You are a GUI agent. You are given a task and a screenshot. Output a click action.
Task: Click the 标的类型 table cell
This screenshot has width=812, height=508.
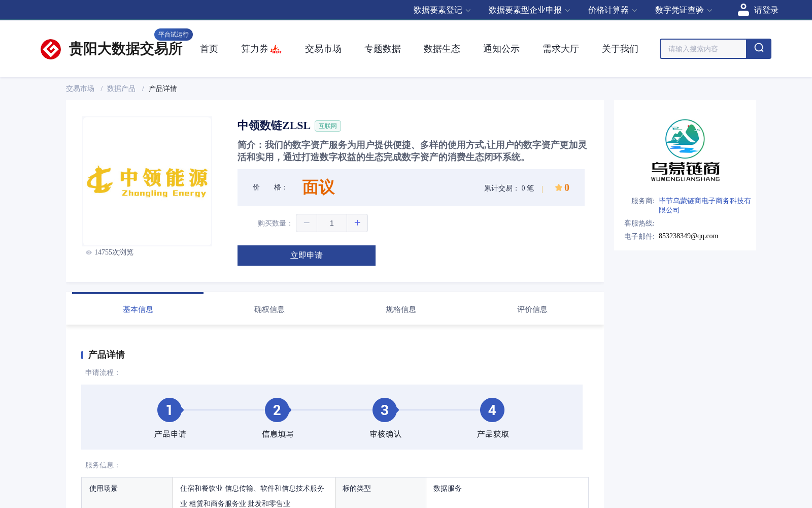[x=381, y=493]
